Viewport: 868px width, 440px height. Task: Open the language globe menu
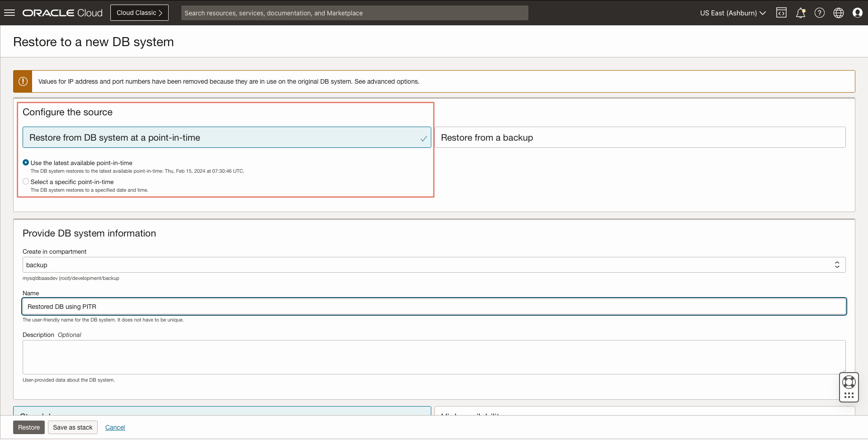(839, 13)
